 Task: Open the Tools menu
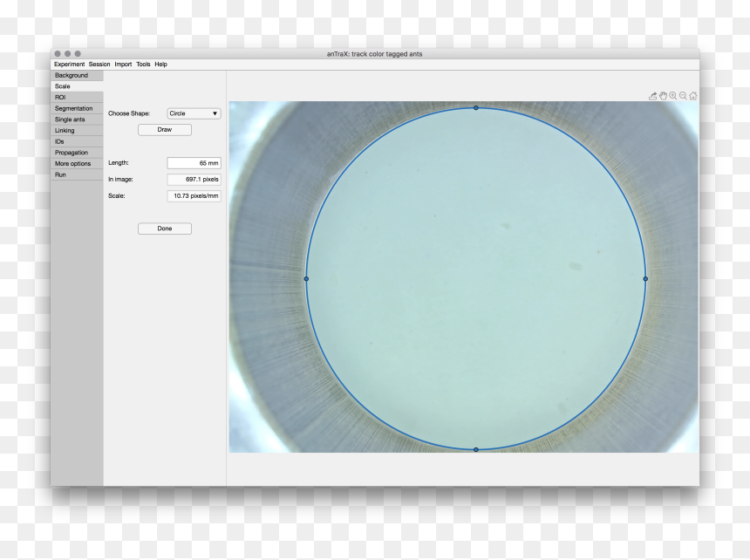click(x=143, y=64)
